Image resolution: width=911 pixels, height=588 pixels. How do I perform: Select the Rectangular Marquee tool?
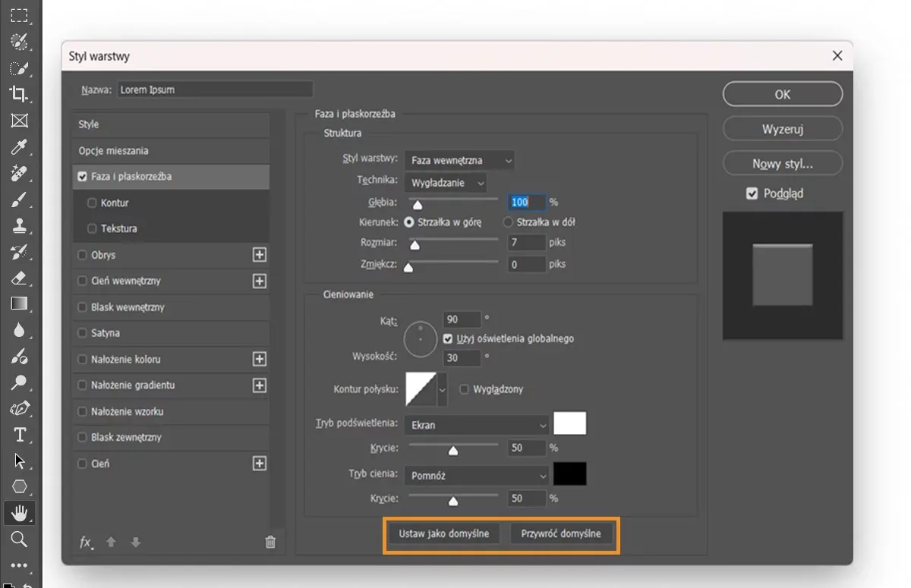(x=19, y=14)
